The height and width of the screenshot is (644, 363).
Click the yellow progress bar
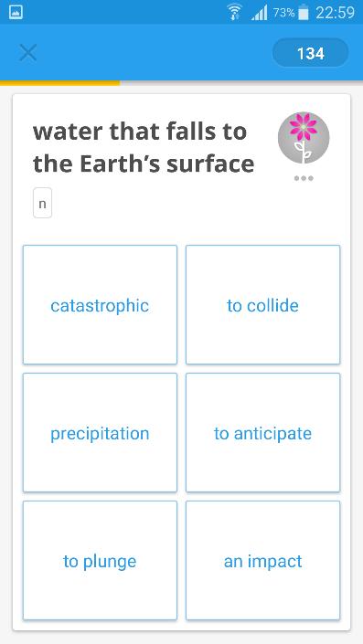[60, 83]
